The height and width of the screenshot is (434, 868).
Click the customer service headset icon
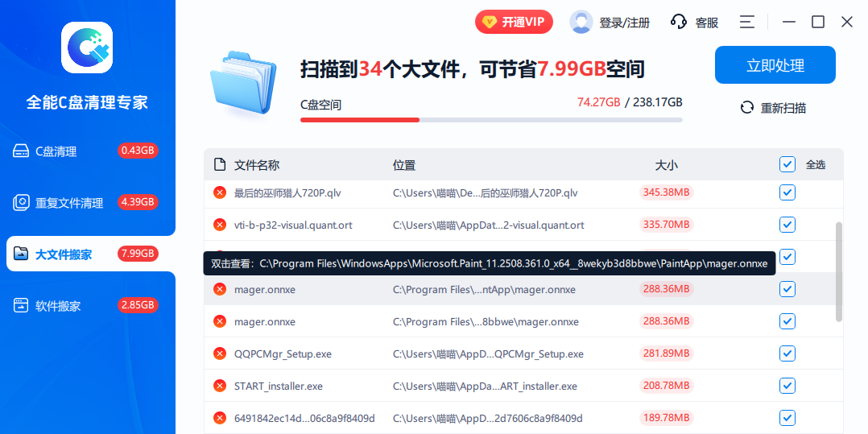pyautogui.click(x=679, y=23)
